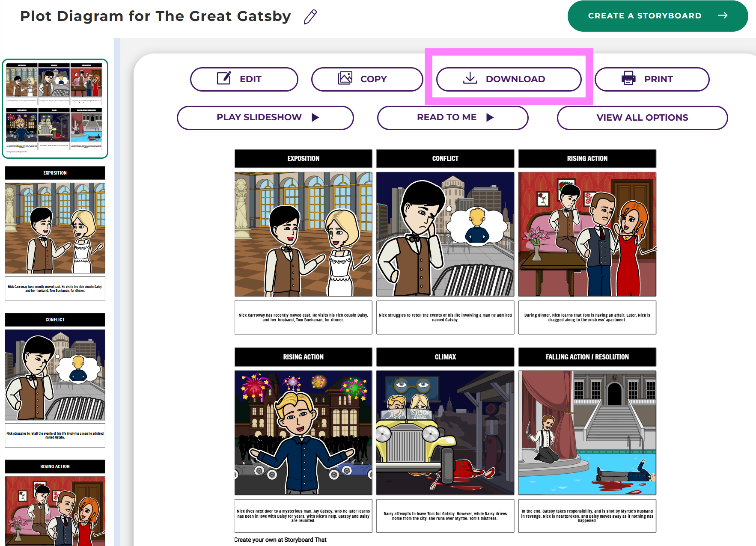Click the CONFLICT header in the main storyboard

coord(445,158)
